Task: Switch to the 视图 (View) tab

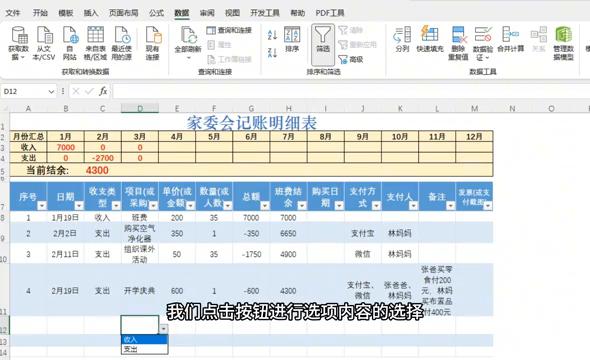Action: 232,13
